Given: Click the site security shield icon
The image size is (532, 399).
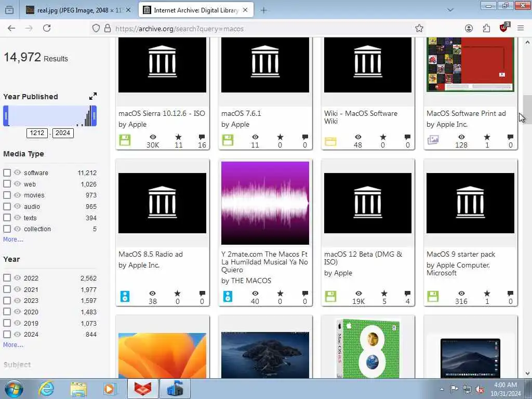Looking at the screenshot, I should pyautogui.click(x=96, y=29).
